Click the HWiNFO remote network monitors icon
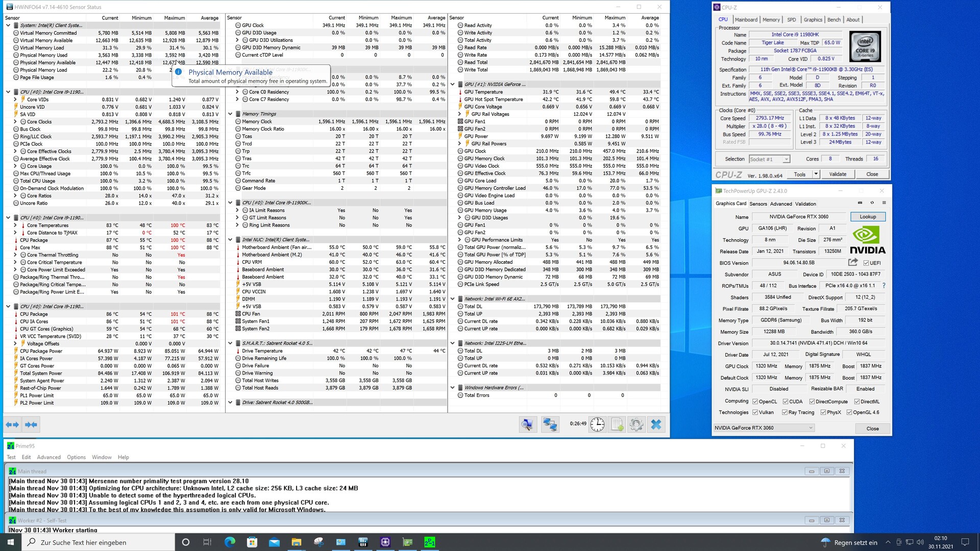 point(550,424)
